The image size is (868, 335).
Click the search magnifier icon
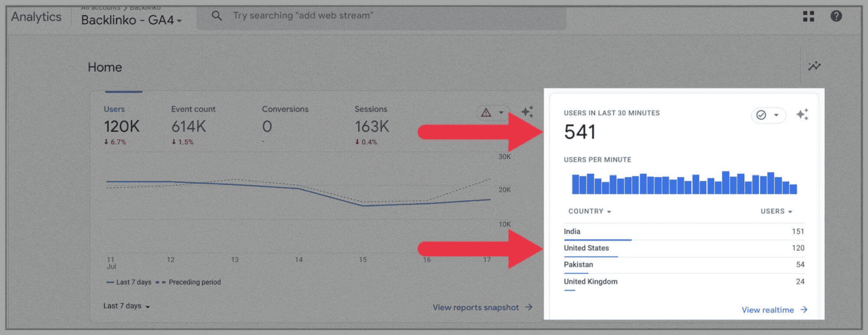[216, 16]
